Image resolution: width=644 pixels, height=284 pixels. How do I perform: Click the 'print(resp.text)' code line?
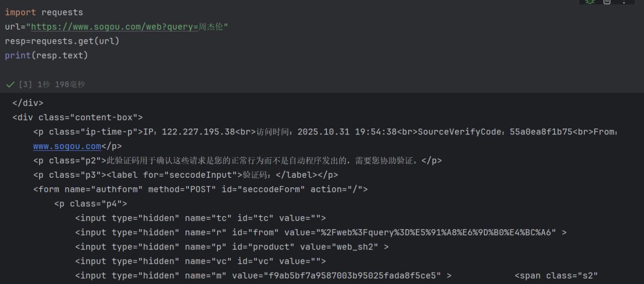click(x=47, y=56)
